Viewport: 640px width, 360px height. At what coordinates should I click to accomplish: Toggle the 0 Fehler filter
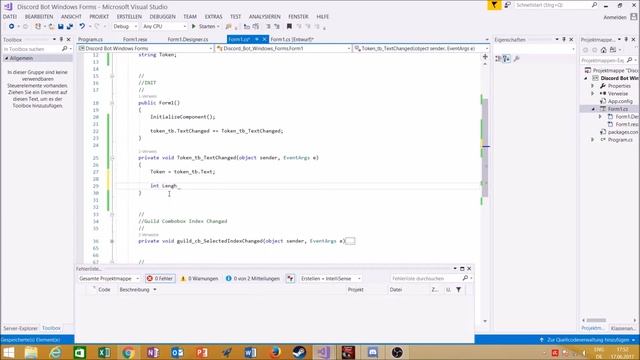[x=160, y=278]
